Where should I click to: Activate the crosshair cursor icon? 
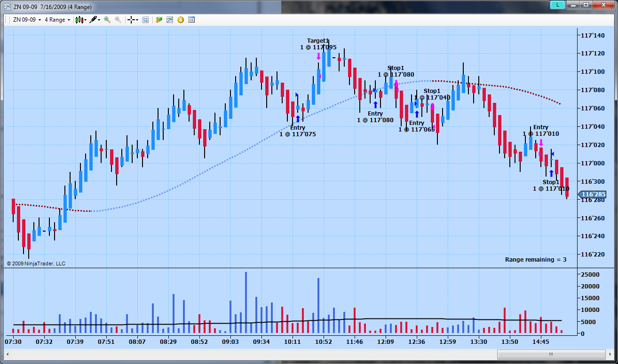click(131, 20)
